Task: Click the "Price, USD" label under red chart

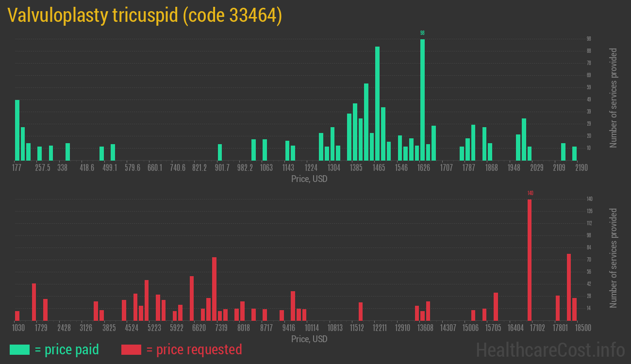Action: pos(309,339)
